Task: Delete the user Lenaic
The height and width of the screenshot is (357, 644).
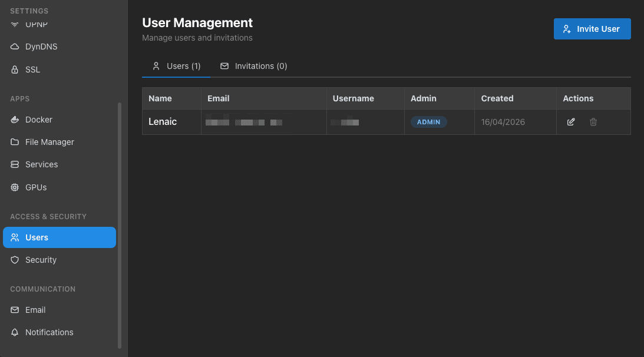Action: (593, 122)
